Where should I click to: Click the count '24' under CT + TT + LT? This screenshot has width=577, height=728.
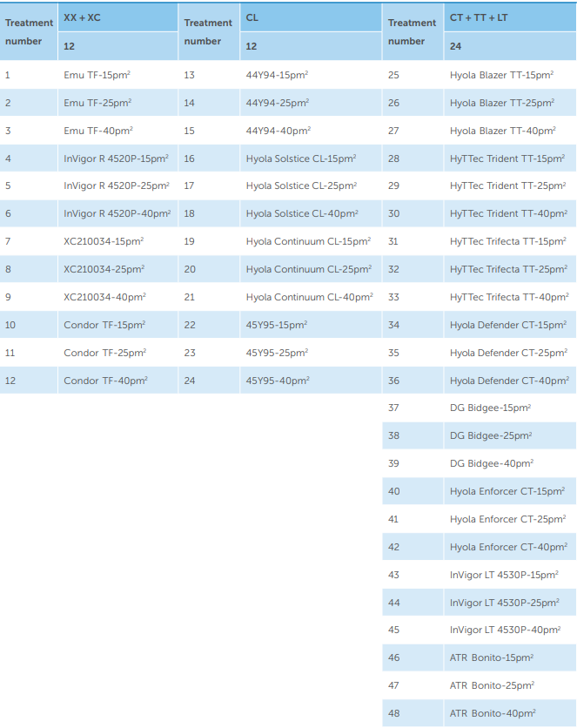coord(510,46)
